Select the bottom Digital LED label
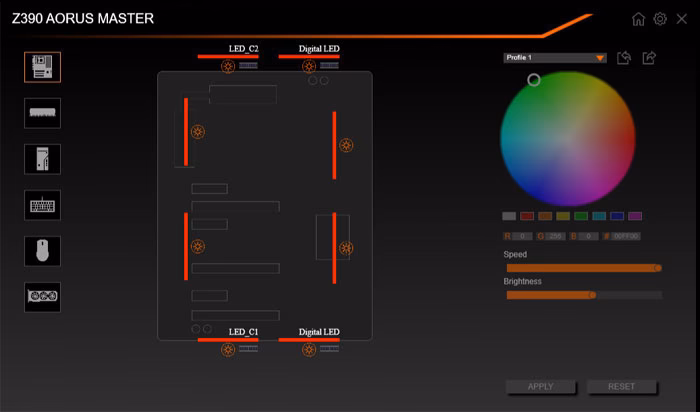This screenshot has width=700, height=412. (319, 332)
